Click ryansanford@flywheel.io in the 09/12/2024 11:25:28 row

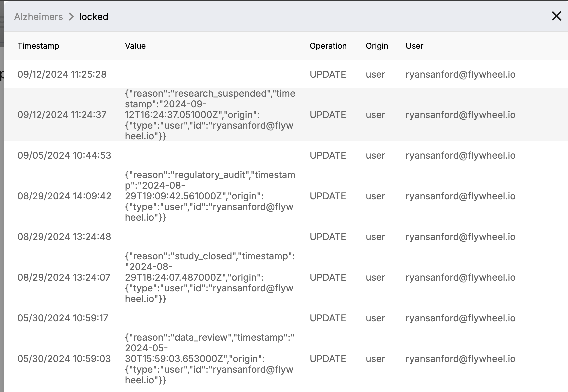pyautogui.click(x=461, y=74)
